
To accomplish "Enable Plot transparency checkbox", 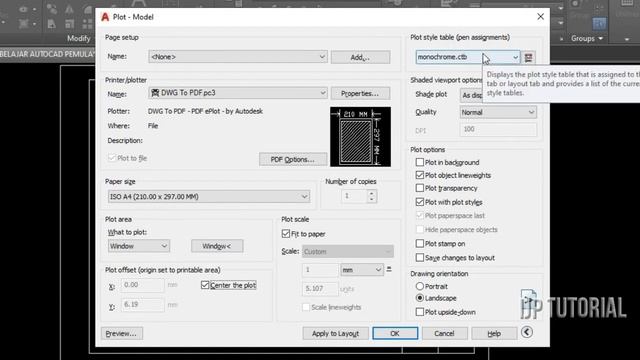I will click(x=420, y=188).
